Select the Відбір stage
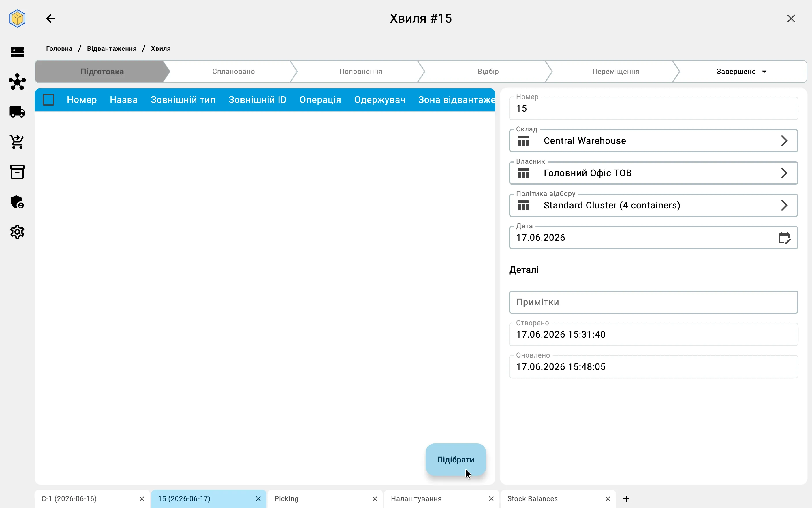 (x=488, y=72)
